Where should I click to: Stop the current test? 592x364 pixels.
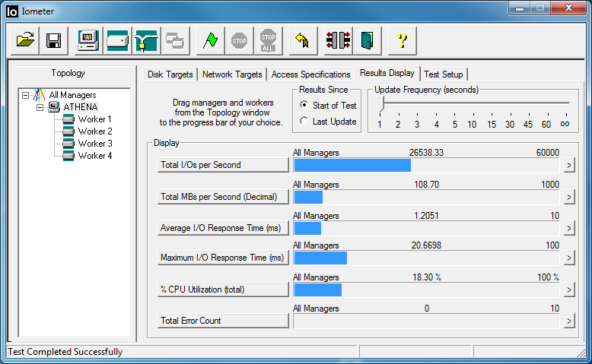[240, 40]
